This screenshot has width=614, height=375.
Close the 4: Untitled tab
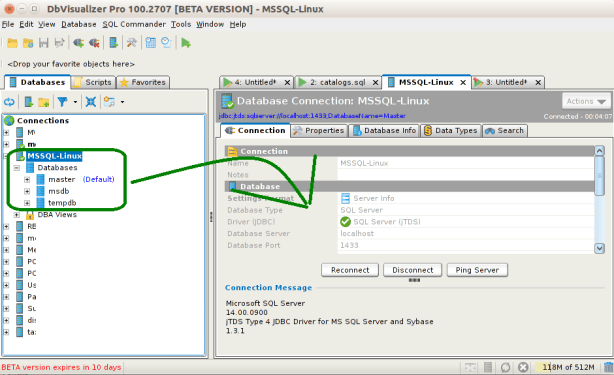click(287, 82)
